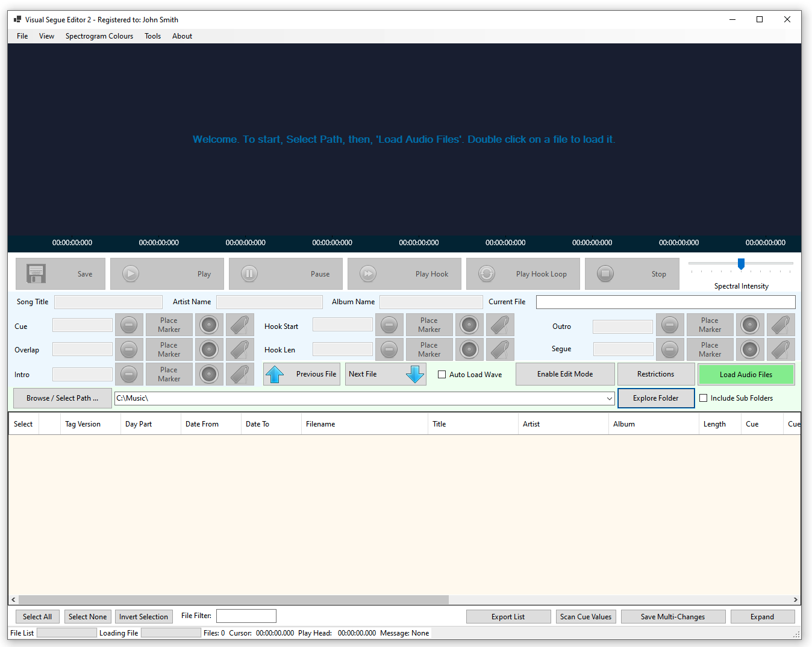The height and width of the screenshot is (647, 812).
Task: Click the Save floppy disk button
Action: coord(60,274)
